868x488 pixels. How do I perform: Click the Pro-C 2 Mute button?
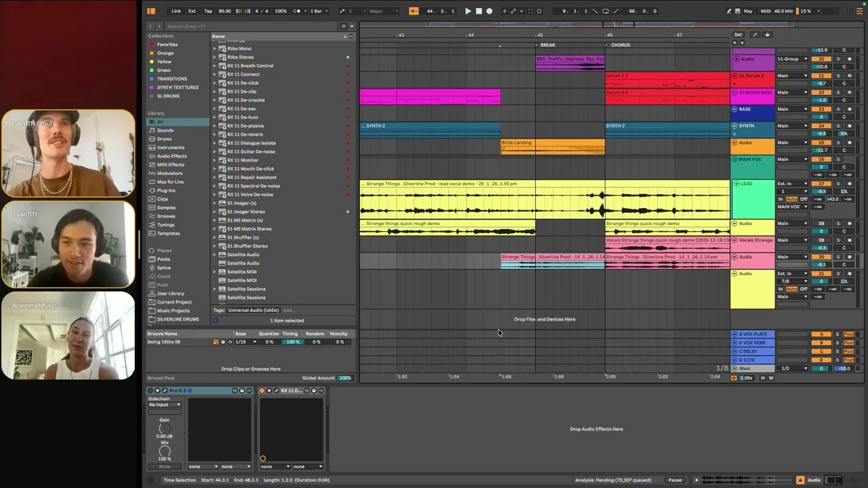click(x=165, y=466)
